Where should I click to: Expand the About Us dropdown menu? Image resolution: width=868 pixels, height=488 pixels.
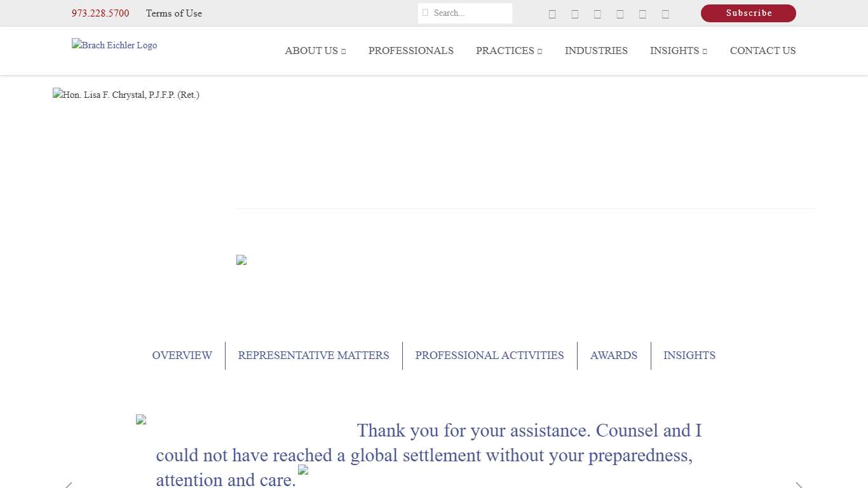click(315, 51)
